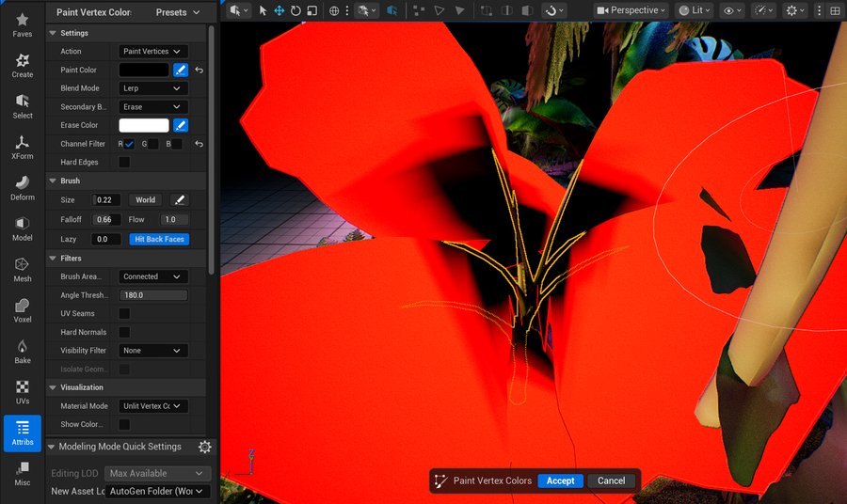
Task: Open the Blend Mode Lerp dropdown
Action: click(153, 88)
